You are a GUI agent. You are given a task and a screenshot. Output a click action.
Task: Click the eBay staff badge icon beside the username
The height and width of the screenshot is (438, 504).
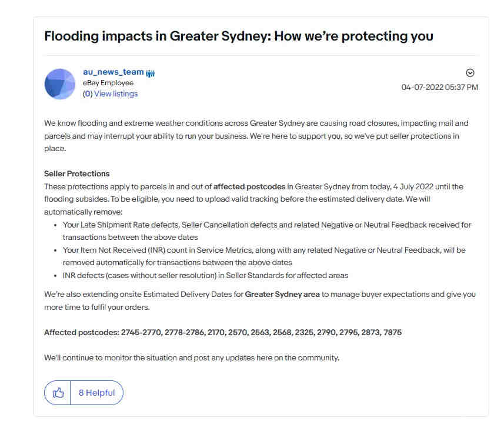(150, 73)
